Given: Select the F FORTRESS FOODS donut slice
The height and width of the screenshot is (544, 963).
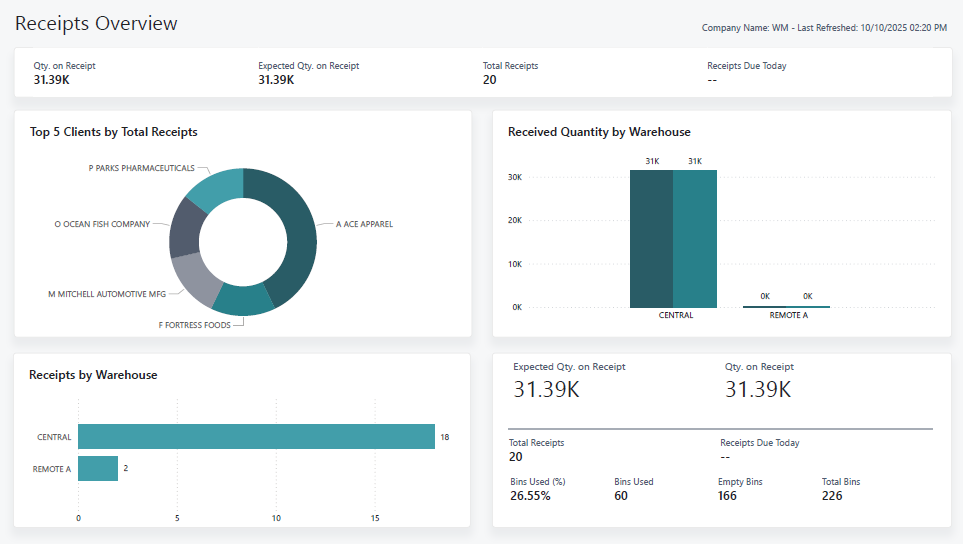Looking at the screenshot, I should click(x=243, y=299).
